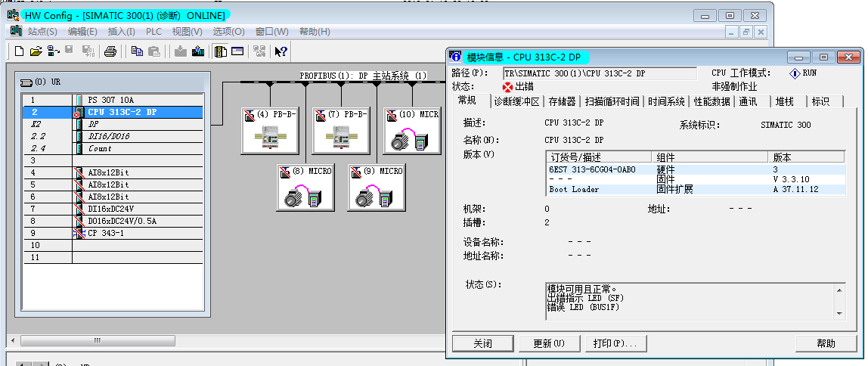The image size is (868, 366).
Task: Click the CP 343-1 module status icon
Action: 79,234
